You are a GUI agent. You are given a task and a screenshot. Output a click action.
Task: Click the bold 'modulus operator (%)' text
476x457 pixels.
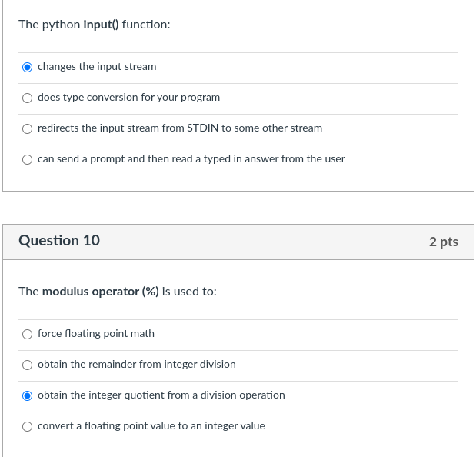pos(101,292)
